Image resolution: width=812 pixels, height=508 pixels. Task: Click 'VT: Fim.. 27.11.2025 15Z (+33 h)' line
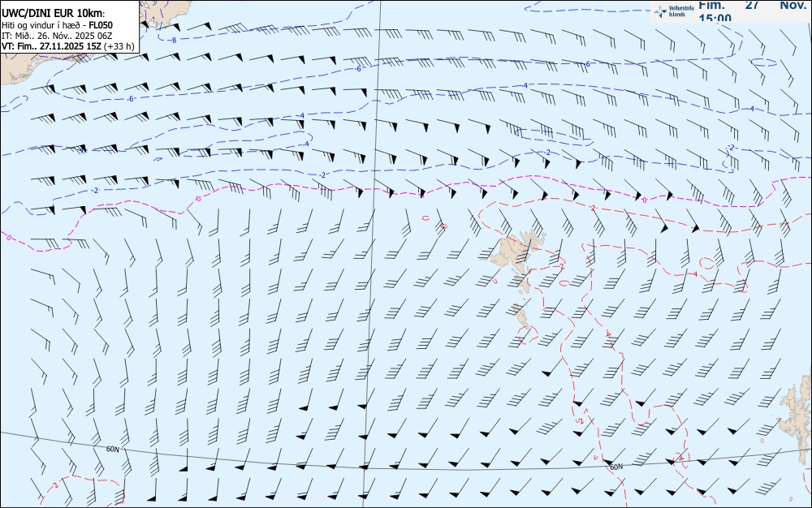coord(68,46)
